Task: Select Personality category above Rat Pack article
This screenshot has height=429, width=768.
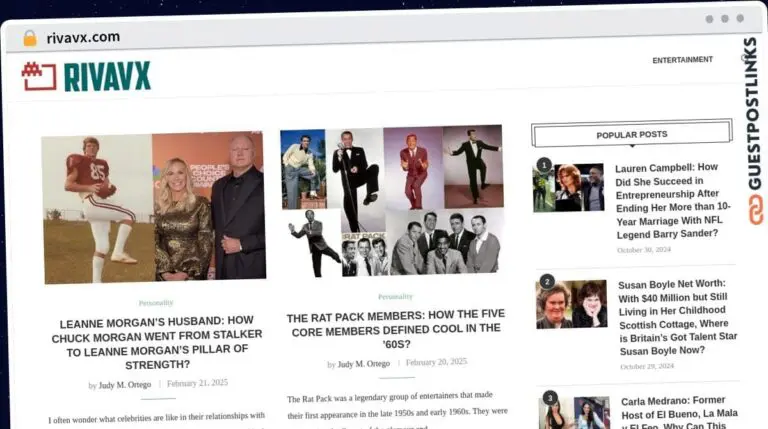Action: (395, 297)
